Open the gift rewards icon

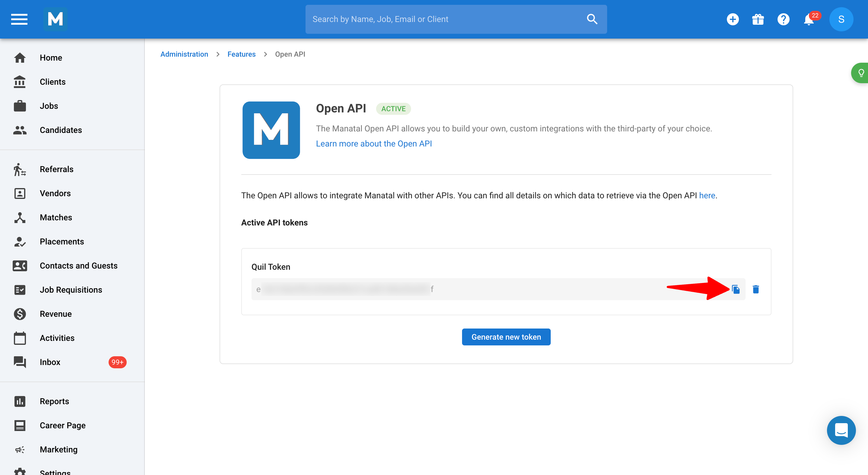click(758, 19)
